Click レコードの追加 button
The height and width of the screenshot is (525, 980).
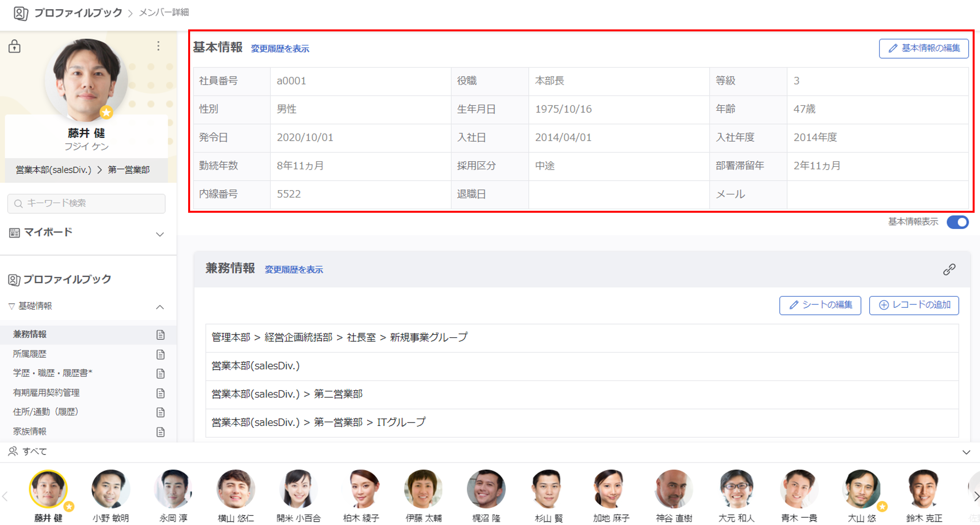[x=914, y=305]
